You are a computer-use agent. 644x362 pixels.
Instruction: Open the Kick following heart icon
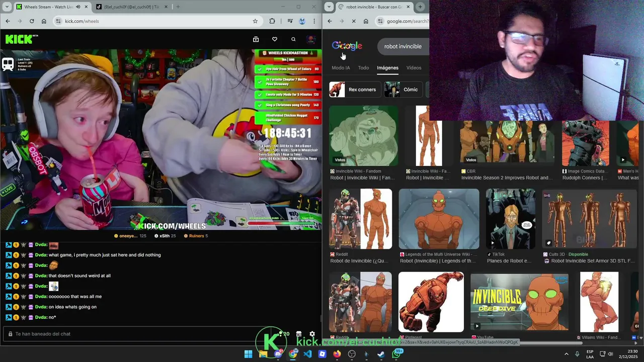274,39
